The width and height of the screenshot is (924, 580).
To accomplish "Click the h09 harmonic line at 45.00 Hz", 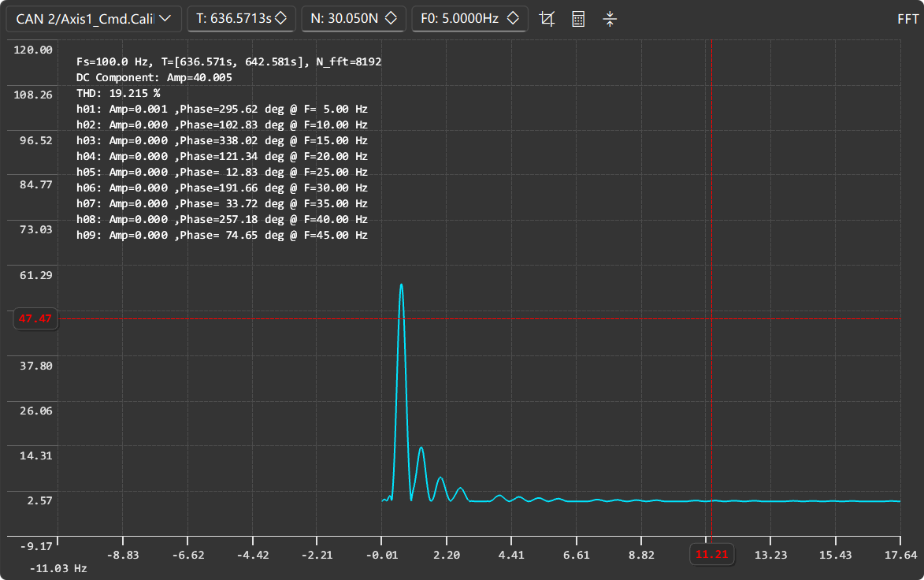I will tap(222, 235).
